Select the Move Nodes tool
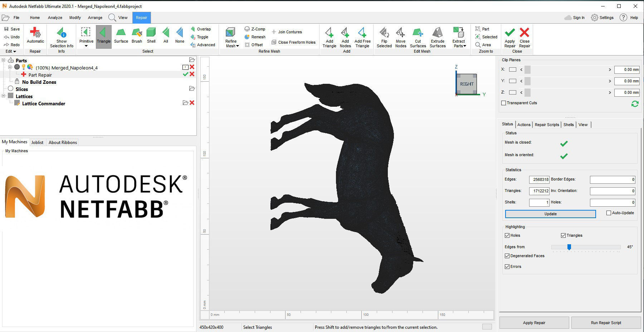The height and width of the screenshot is (332, 644). pyautogui.click(x=401, y=37)
